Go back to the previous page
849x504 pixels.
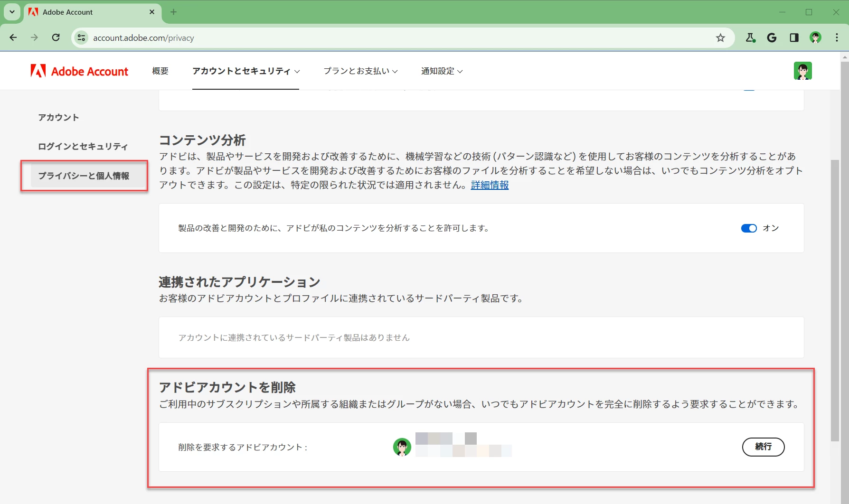(13, 37)
